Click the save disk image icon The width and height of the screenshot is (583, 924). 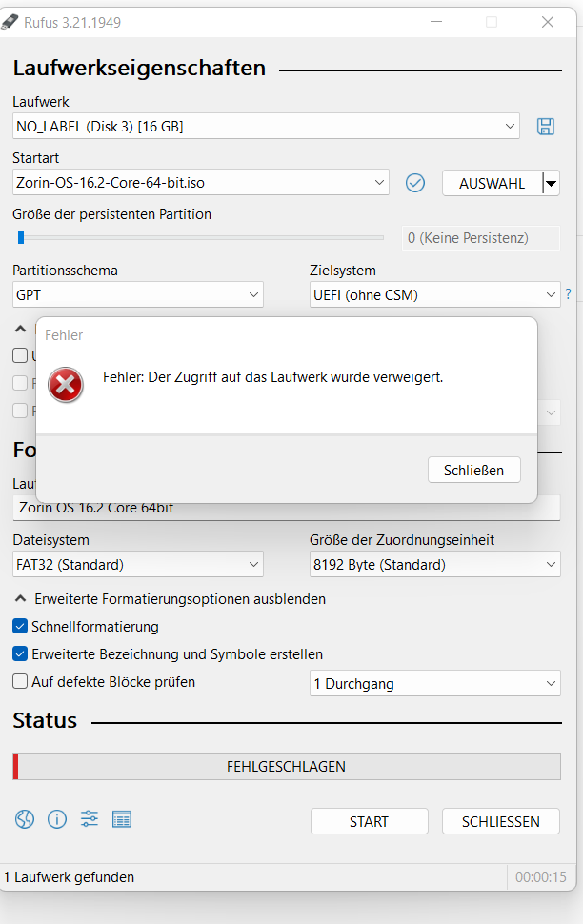click(545, 126)
